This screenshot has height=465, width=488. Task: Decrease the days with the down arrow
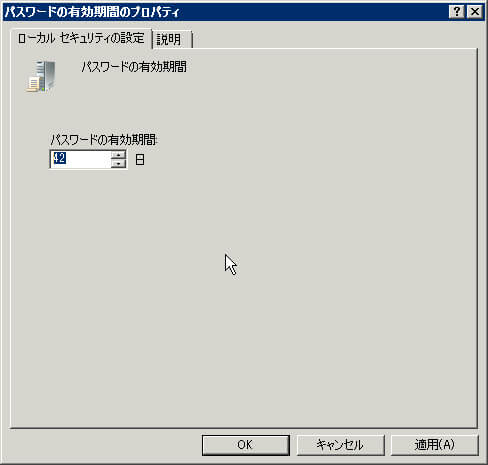pos(118,164)
